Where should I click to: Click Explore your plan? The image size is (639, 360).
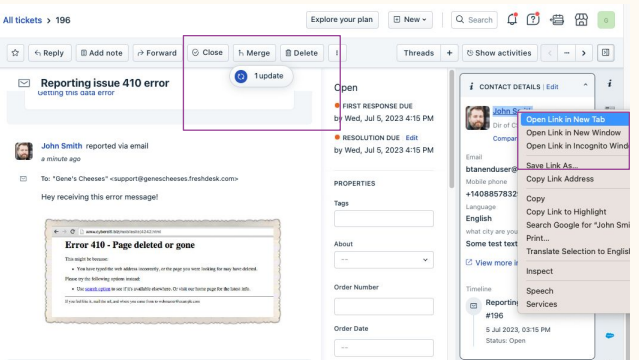click(342, 20)
